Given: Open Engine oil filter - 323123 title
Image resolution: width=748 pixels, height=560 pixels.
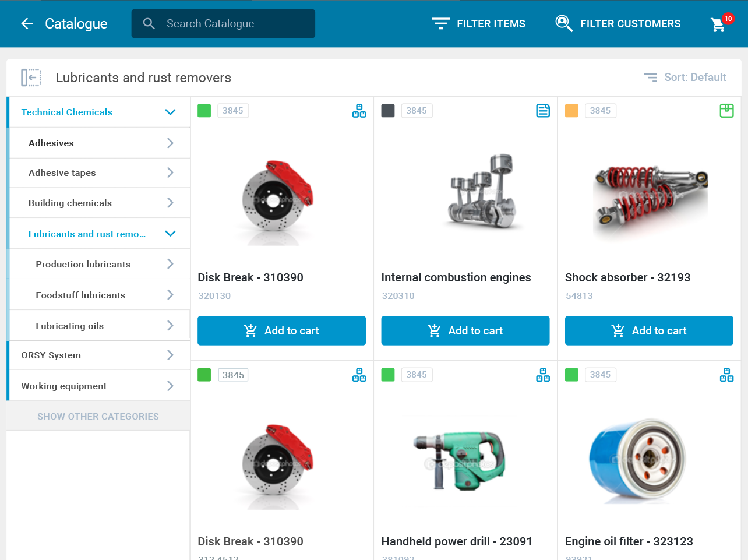Looking at the screenshot, I should click(x=629, y=541).
